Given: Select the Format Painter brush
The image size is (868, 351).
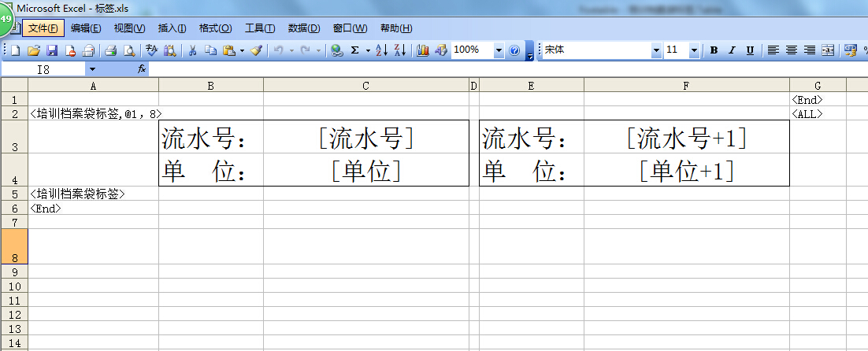Looking at the screenshot, I should [257, 50].
